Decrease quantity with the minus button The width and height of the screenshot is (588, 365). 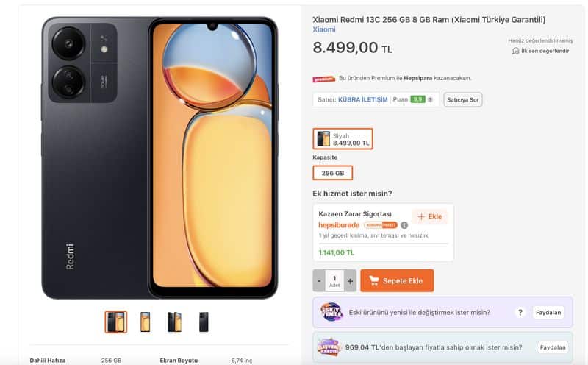[319, 281]
